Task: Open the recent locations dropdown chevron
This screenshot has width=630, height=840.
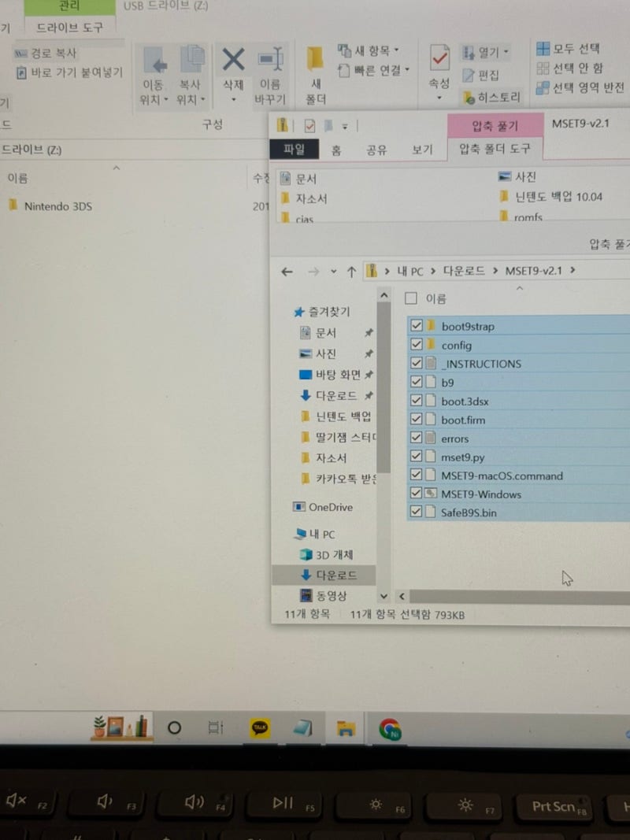Action: pos(333,272)
